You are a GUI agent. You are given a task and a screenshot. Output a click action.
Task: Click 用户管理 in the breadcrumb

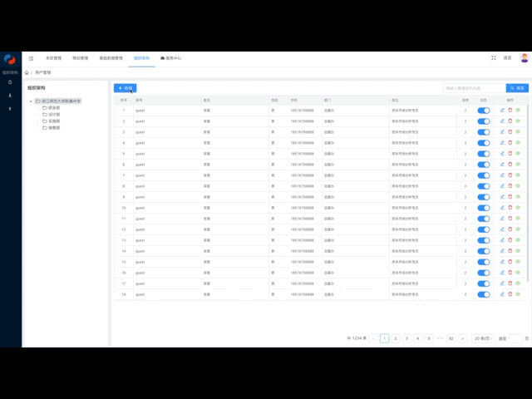coord(43,72)
